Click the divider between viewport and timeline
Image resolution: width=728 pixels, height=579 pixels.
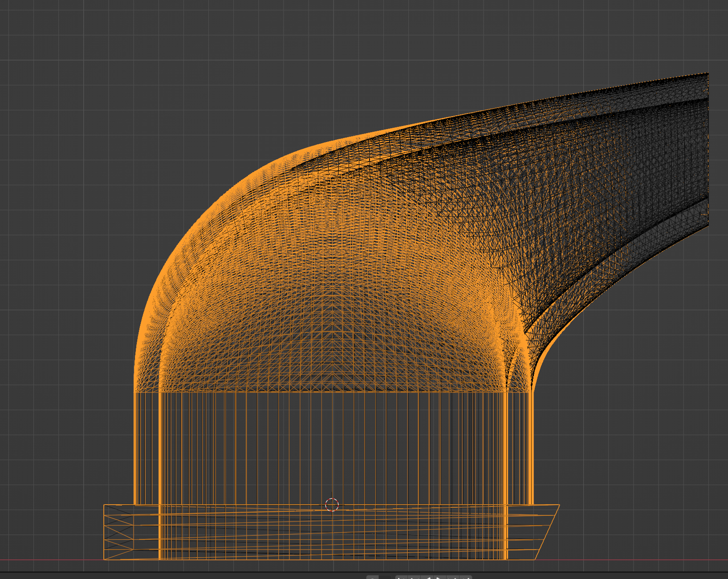178,572
